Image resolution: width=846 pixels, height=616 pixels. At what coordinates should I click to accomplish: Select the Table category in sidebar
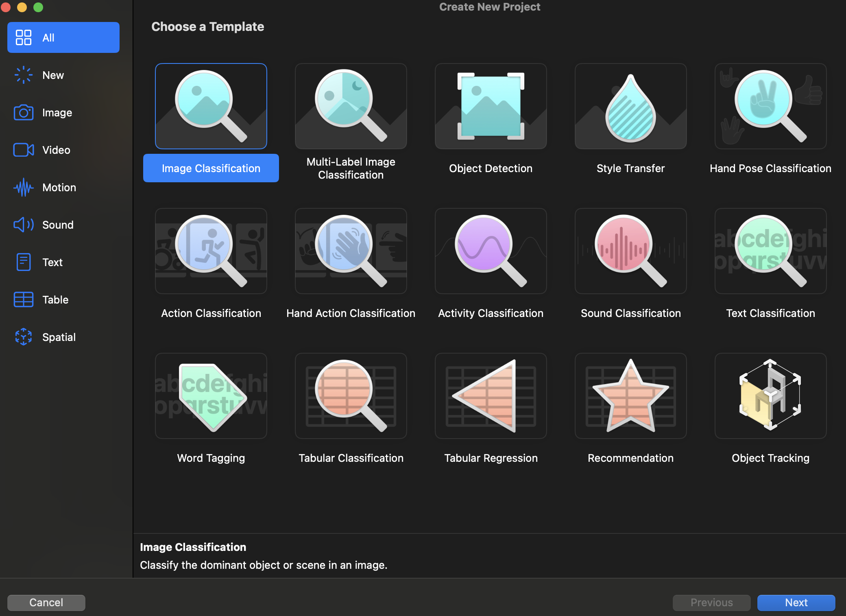click(x=55, y=300)
